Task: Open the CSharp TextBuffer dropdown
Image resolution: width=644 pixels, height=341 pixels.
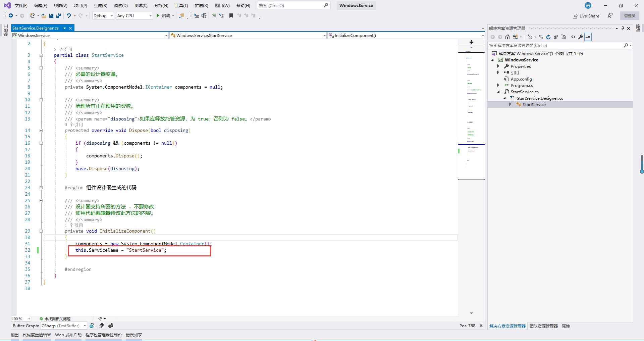Action: 64,326
